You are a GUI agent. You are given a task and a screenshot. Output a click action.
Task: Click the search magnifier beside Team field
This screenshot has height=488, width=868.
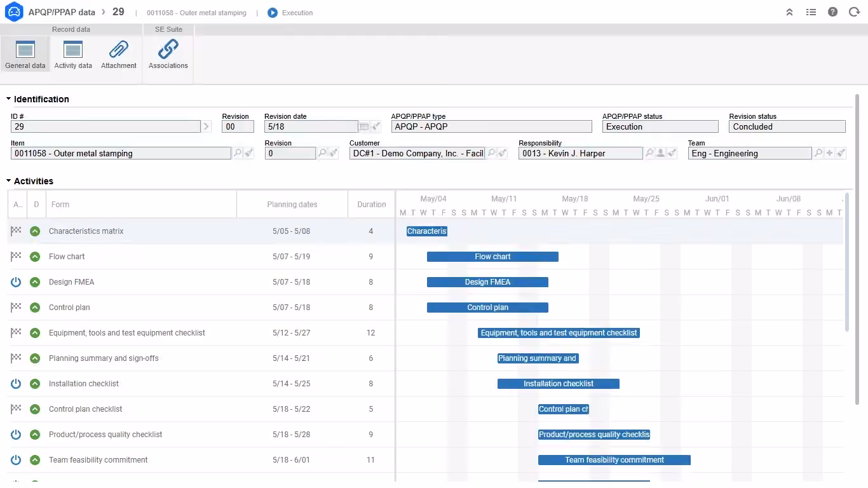point(819,153)
